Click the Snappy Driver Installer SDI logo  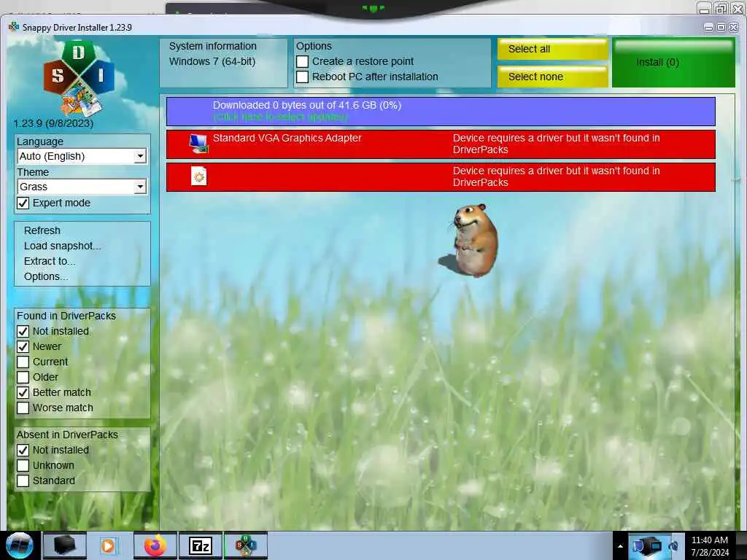pyautogui.click(x=79, y=79)
